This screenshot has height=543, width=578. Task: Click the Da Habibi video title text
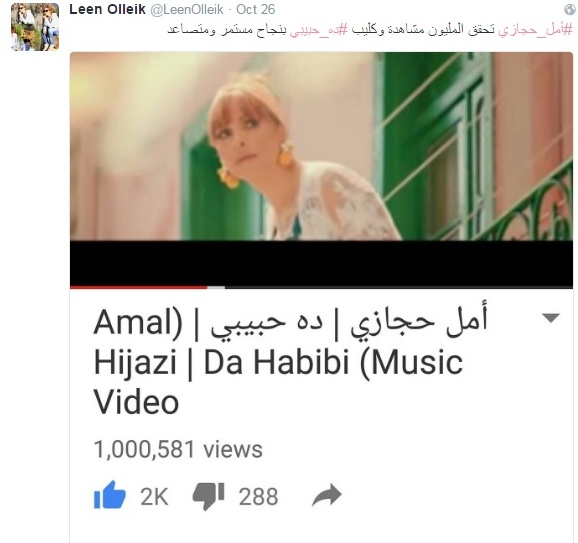[x=290, y=362]
